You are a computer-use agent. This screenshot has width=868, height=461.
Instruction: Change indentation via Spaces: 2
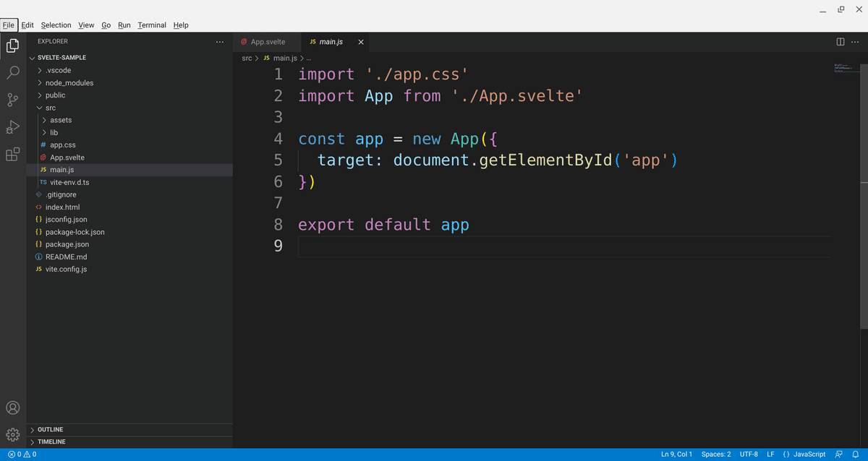pyautogui.click(x=716, y=454)
